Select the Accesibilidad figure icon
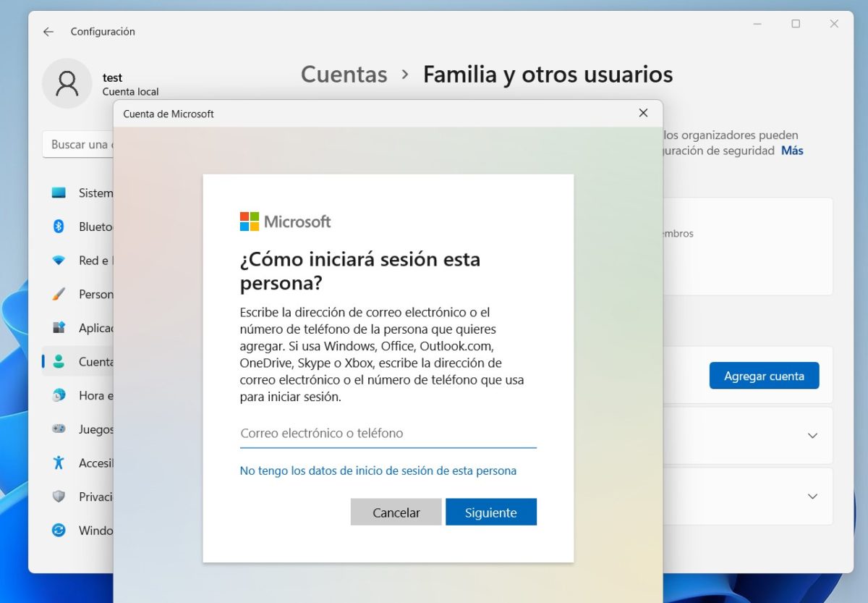 click(x=59, y=463)
